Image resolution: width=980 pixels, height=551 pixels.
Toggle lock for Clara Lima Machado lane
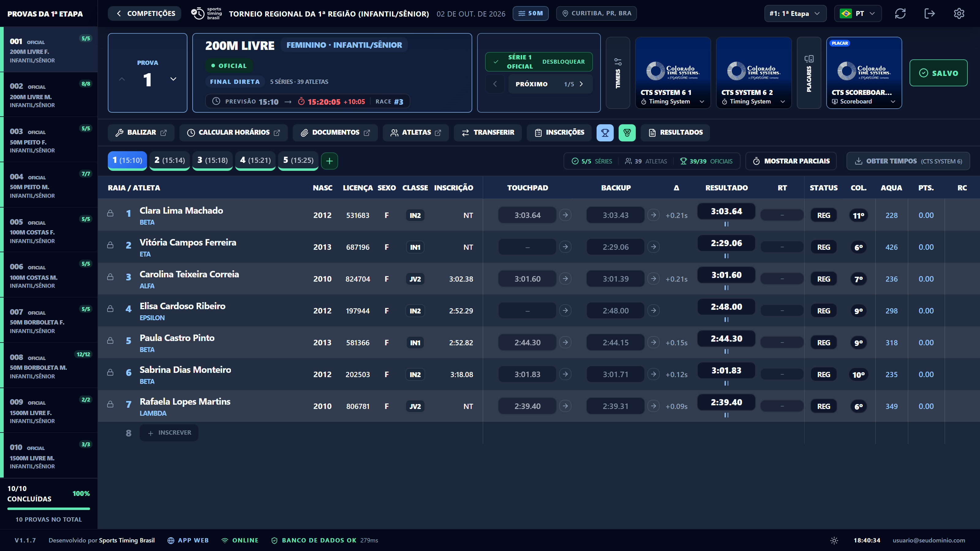point(110,213)
